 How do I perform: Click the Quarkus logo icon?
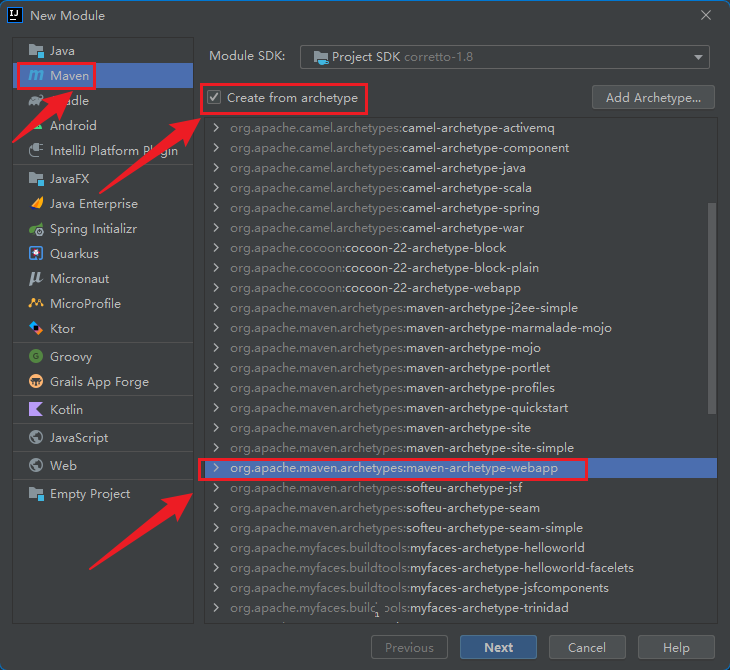coord(36,254)
